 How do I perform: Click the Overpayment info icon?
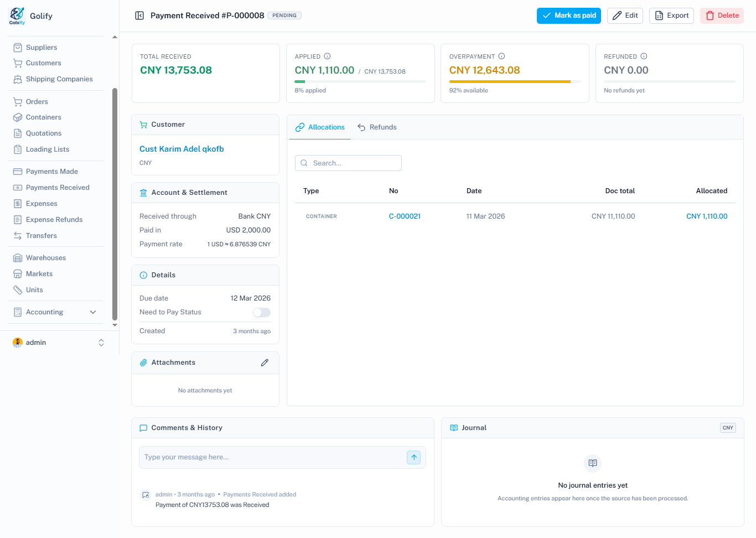(501, 56)
